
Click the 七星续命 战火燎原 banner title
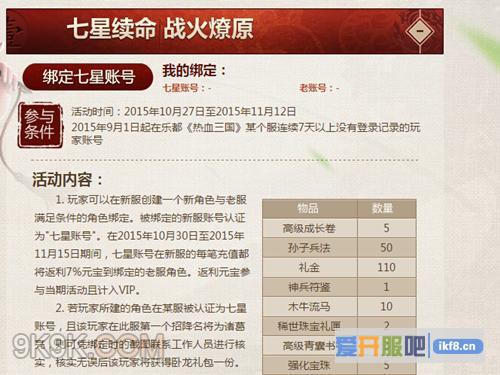pyautogui.click(x=160, y=29)
